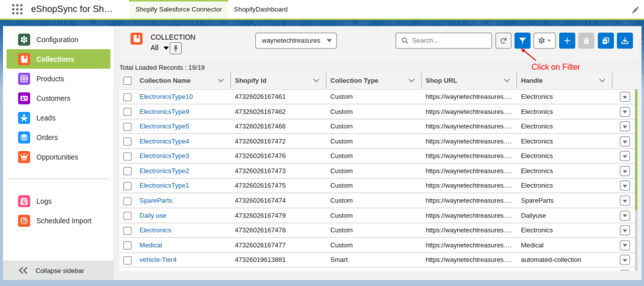The height and width of the screenshot is (286, 644).
Task: Add a new collection with plus button
Action: pos(567,41)
